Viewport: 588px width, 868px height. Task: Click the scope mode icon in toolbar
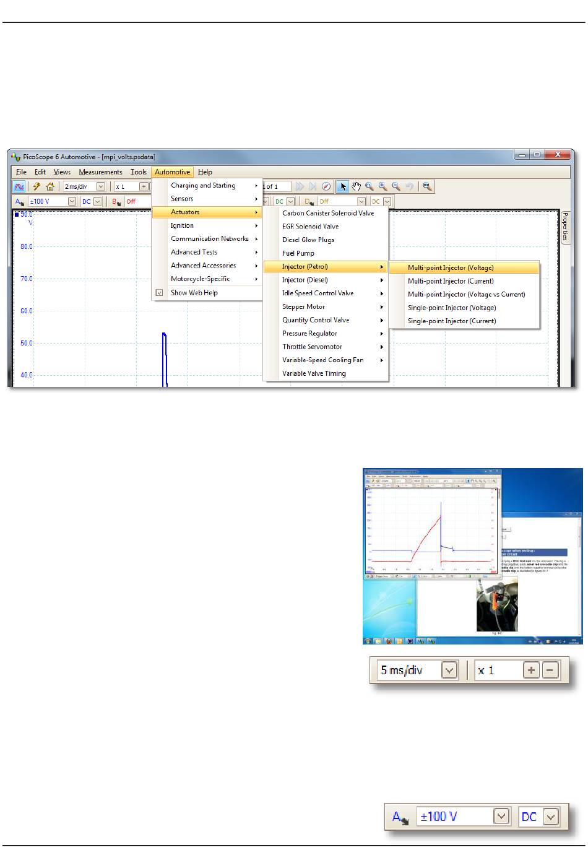point(19,186)
